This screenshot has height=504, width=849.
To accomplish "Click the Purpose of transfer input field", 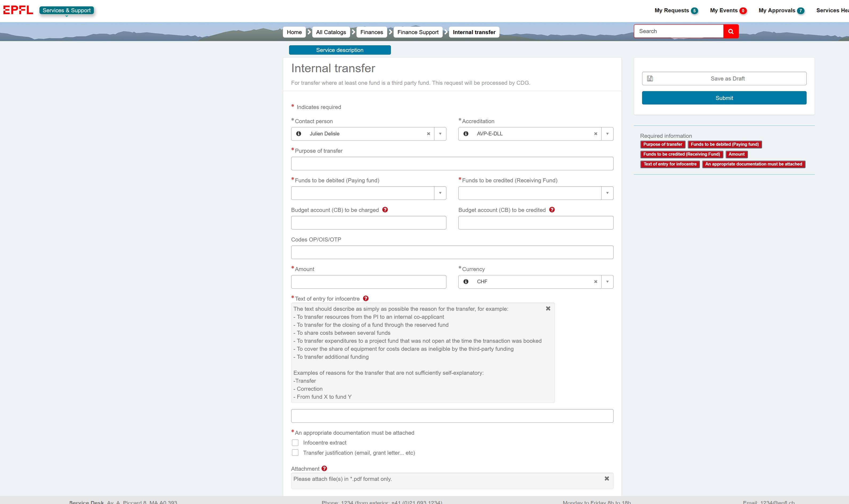I will click(452, 163).
